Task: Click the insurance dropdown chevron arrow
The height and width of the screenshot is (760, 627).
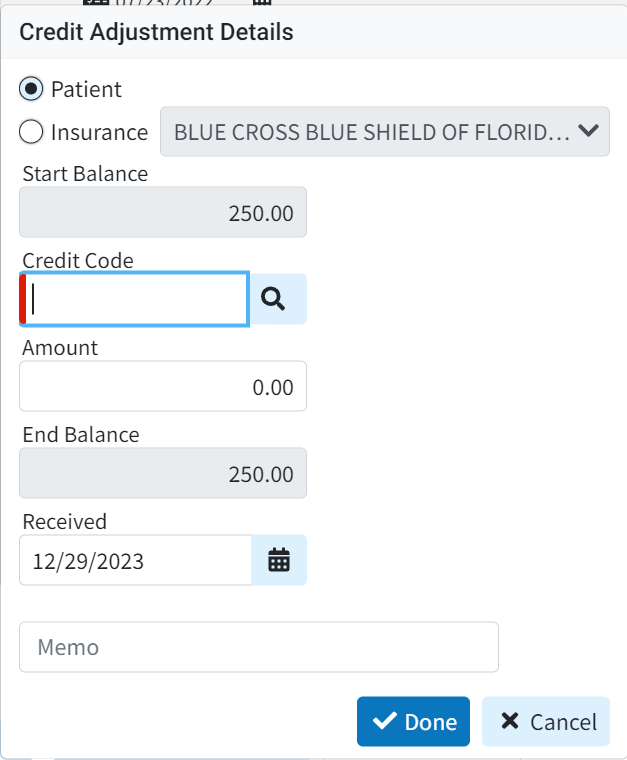Action: click(x=588, y=130)
